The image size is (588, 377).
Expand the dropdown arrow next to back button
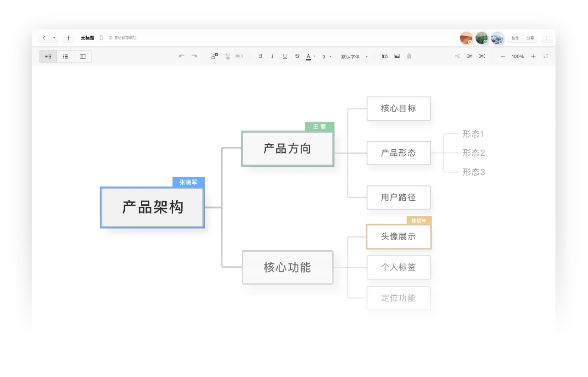(54, 38)
